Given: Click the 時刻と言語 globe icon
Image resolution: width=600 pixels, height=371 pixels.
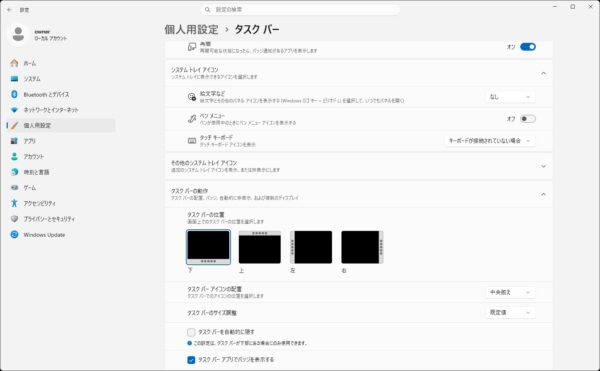Looking at the screenshot, I should tap(14, 172).
